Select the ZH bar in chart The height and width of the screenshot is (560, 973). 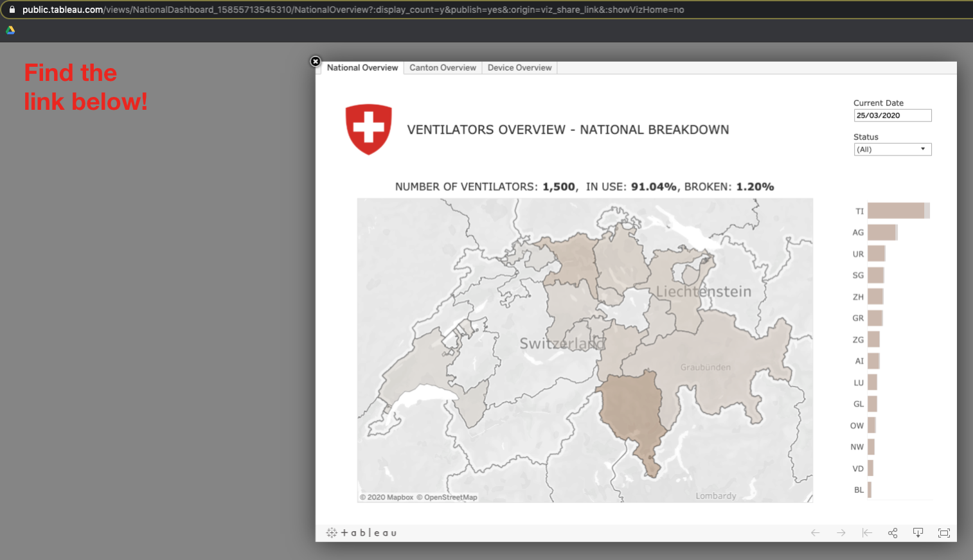coord(875,297)
